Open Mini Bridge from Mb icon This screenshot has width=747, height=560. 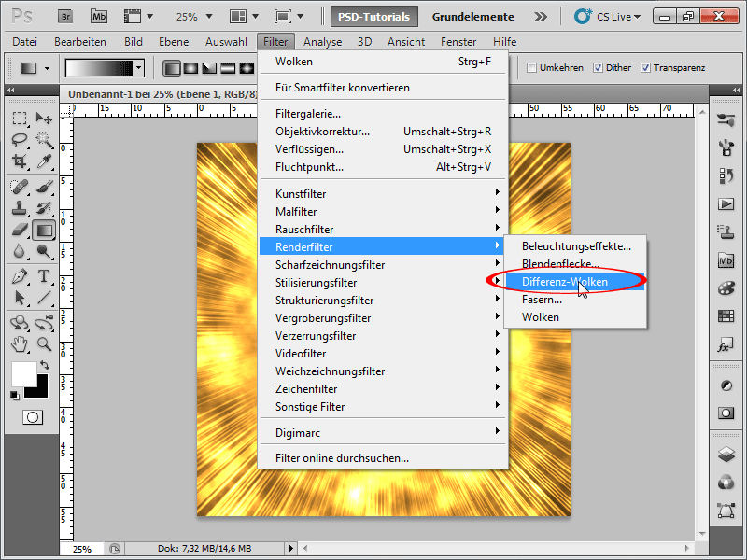[99, 17]
